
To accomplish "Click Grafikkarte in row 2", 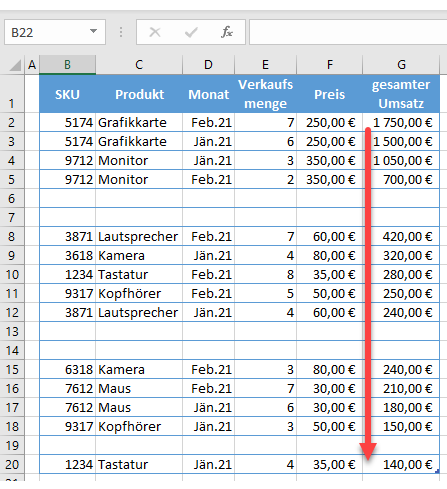I will (139, 122).
